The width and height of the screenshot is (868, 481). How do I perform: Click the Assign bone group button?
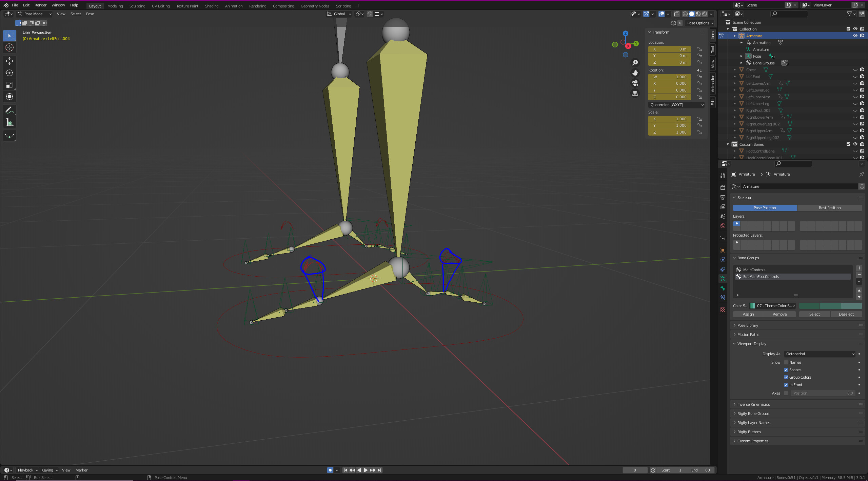click(x=748, y=314)
